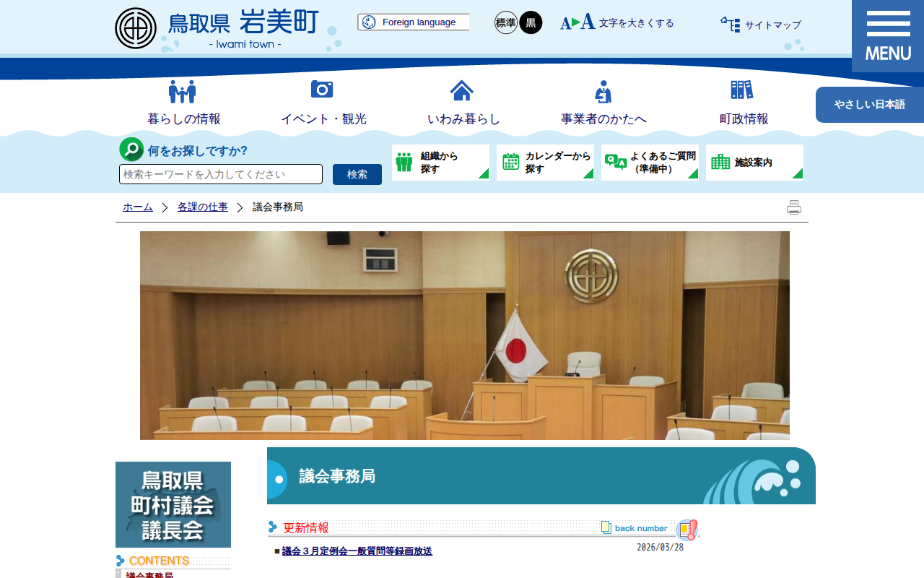Open 鳥取県町村議会議長会 banner
The height and width of the screenshot is (578, 924).
(173, 504)
